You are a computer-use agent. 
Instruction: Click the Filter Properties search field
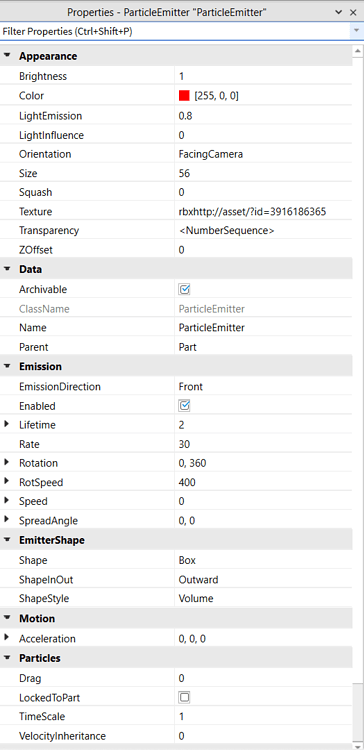pos(176,32)
